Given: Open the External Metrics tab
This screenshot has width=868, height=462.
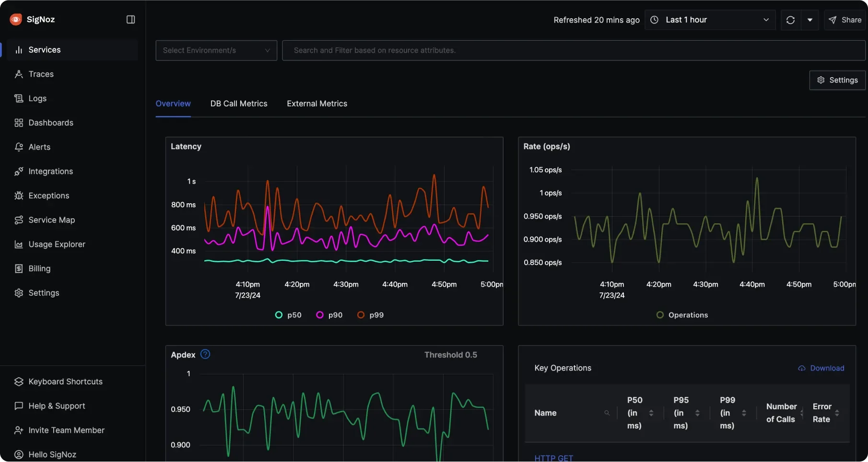Looking at the screenshot, I should 317,104.
